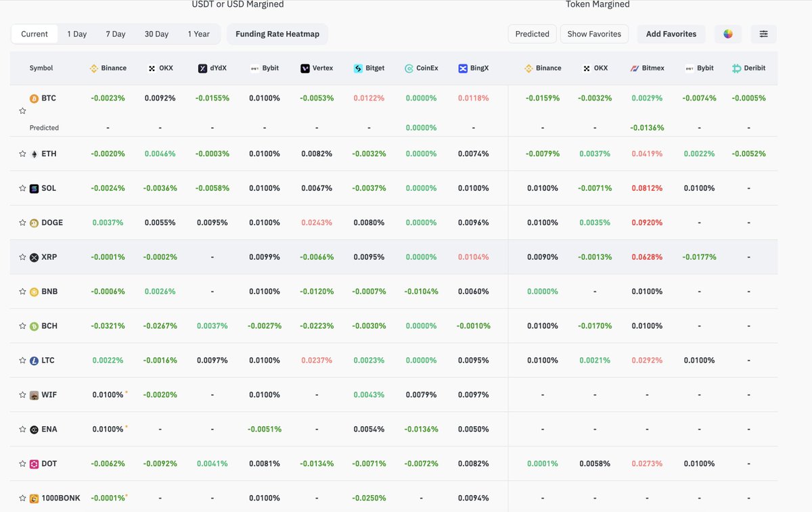Click the USDT-margined OKX column header
Image resolution: width=812 pixels, height=512 pixels.
point(160,68)
